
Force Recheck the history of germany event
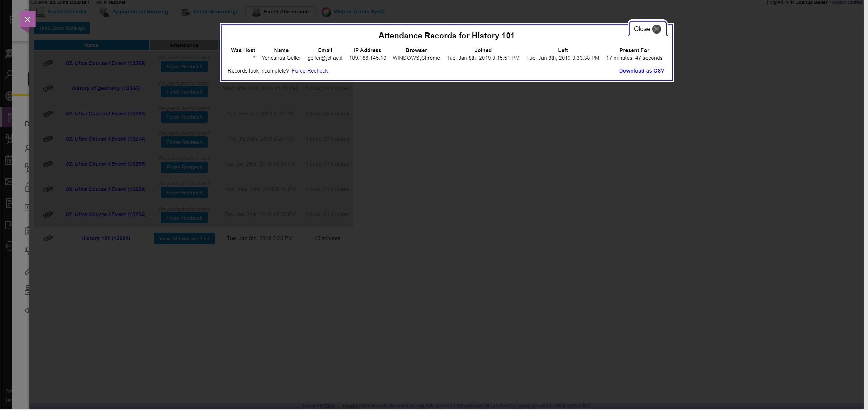[184, 92]
